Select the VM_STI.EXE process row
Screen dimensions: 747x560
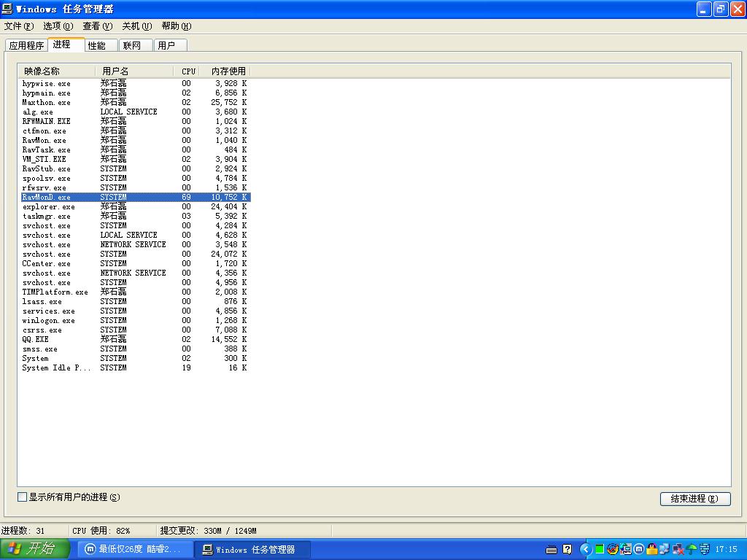coord(135,160)
